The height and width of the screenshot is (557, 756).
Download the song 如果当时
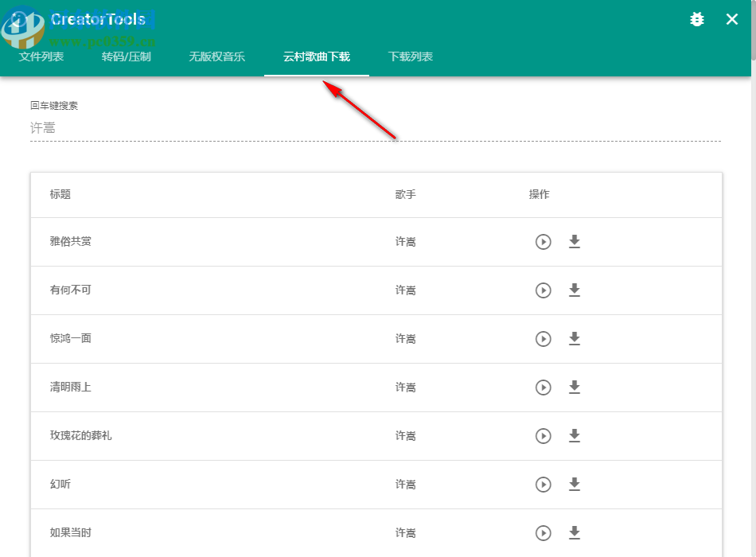(575, 533)
